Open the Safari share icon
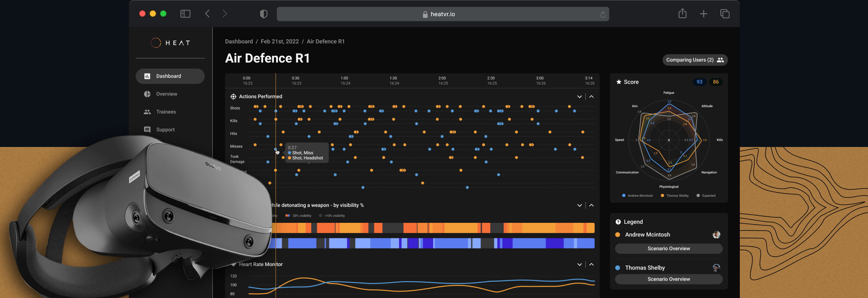 (x=682, y=14)
